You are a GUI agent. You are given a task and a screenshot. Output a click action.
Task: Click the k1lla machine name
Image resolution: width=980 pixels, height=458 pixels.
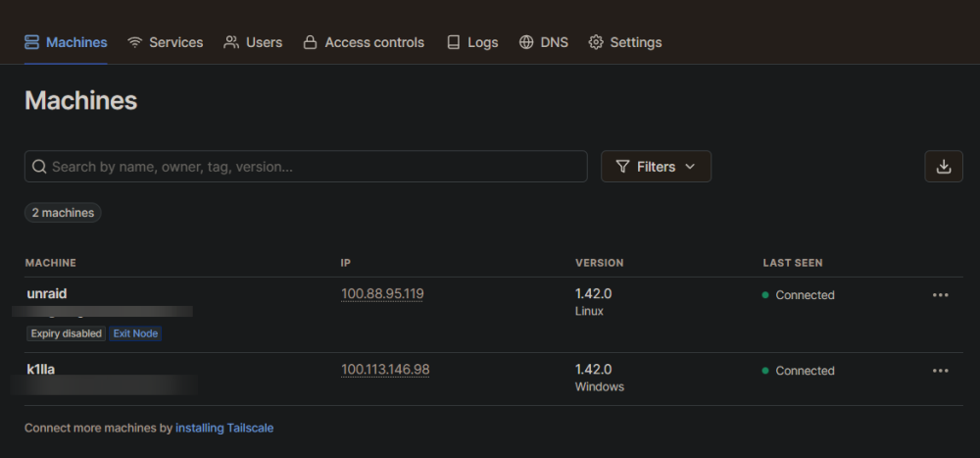click(x=41, y=369)
